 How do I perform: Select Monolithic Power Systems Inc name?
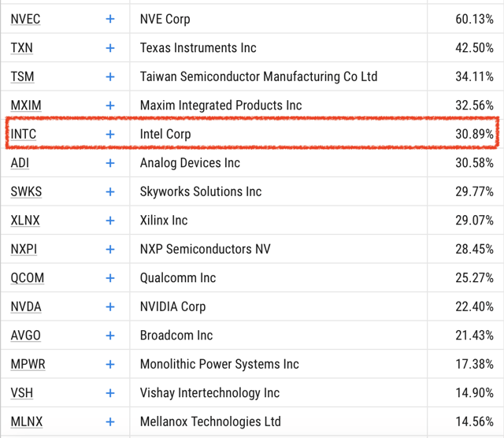coord(220,365)
